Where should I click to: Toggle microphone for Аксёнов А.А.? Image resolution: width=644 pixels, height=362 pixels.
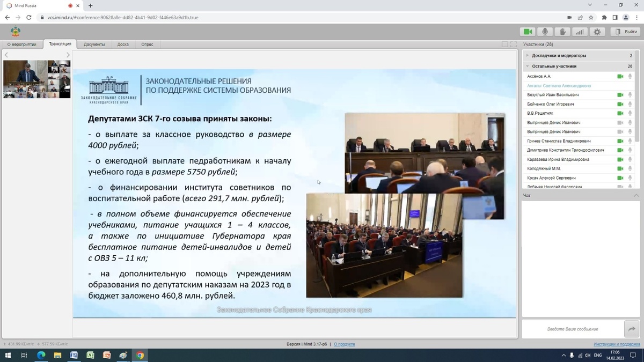[630, 77]
